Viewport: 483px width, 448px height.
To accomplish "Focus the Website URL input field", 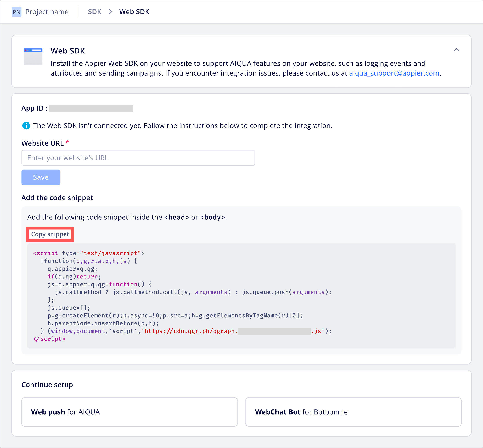I will 138,158.
